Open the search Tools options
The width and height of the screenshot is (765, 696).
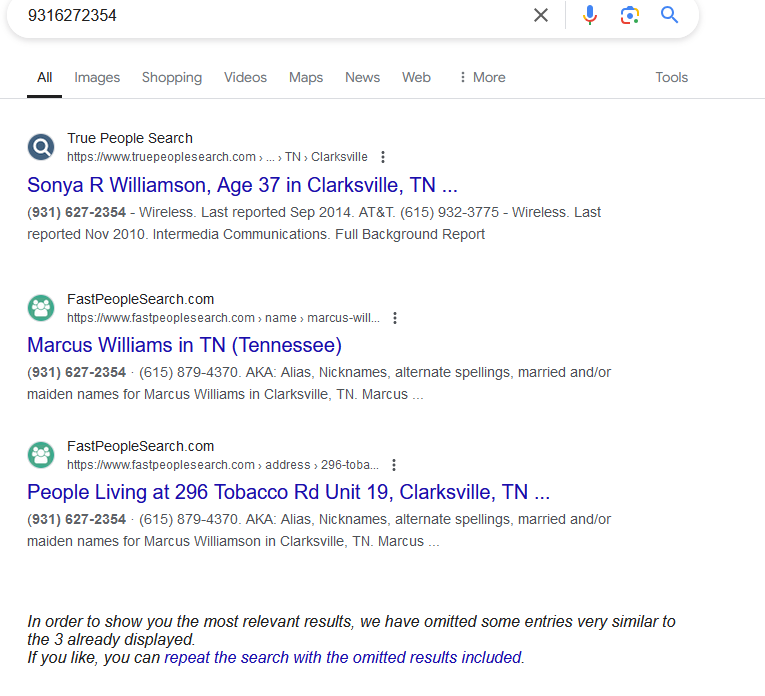pyautogui.click(x=671, y=77)
